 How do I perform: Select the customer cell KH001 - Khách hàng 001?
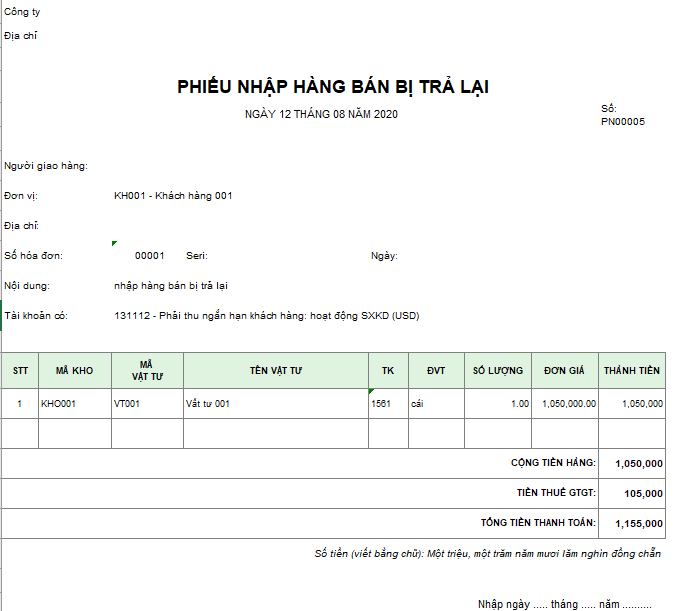click(173, 195)
